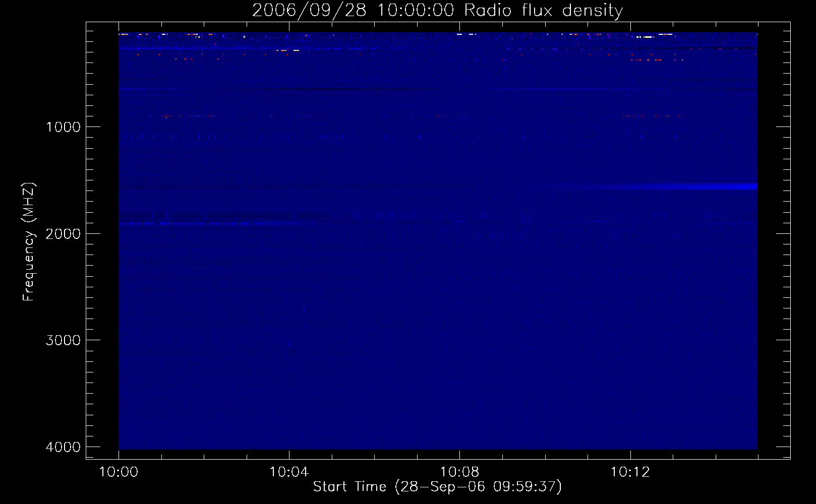Click the 'Start Time (28-Sep-06 09:59:37)' axis label
816x504 pixels.
[437, 487]
